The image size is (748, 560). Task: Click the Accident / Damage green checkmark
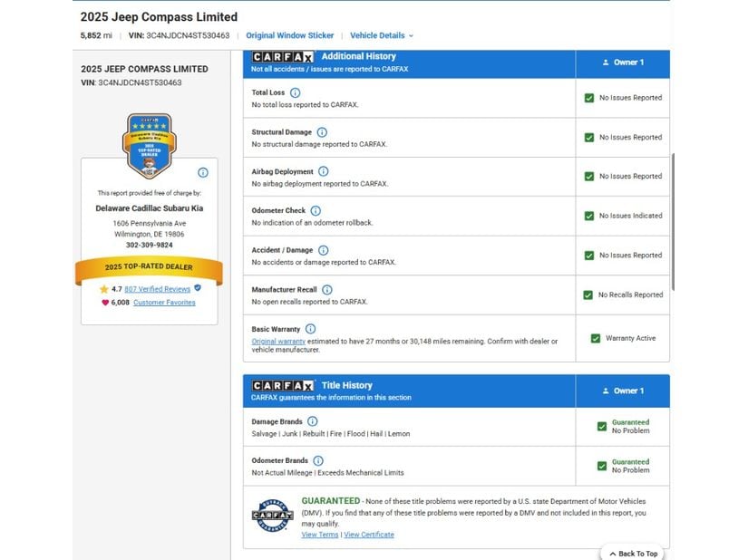tap(589, 256)
